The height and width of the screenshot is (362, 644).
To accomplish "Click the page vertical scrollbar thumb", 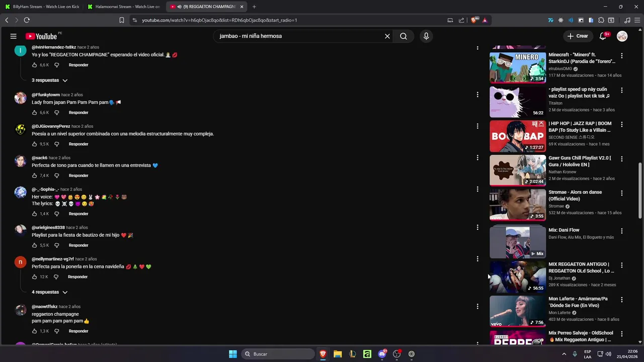I will (640, 191).
